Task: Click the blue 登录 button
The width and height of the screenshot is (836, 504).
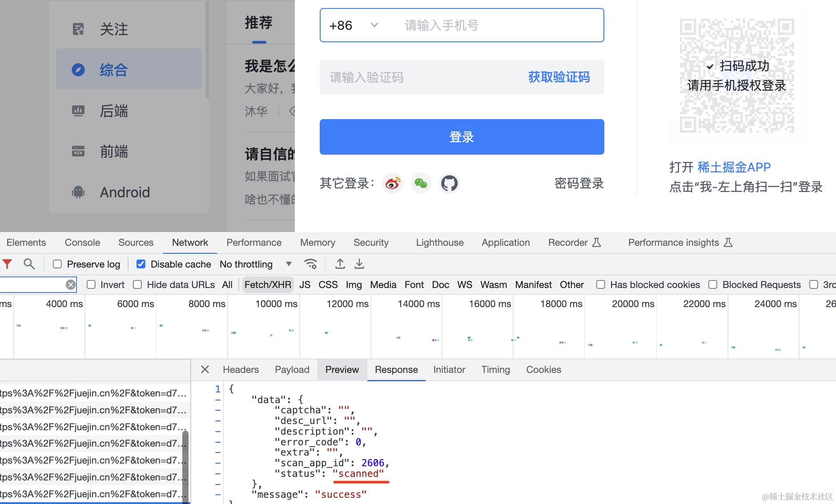Action: coord(462,137)
